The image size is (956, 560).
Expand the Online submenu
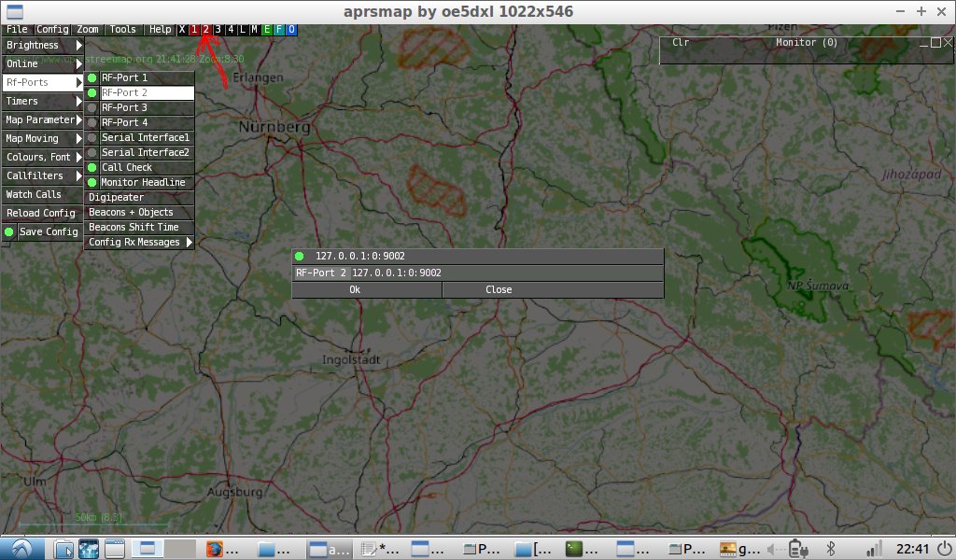pyautogui.click(x=43, y=63)
